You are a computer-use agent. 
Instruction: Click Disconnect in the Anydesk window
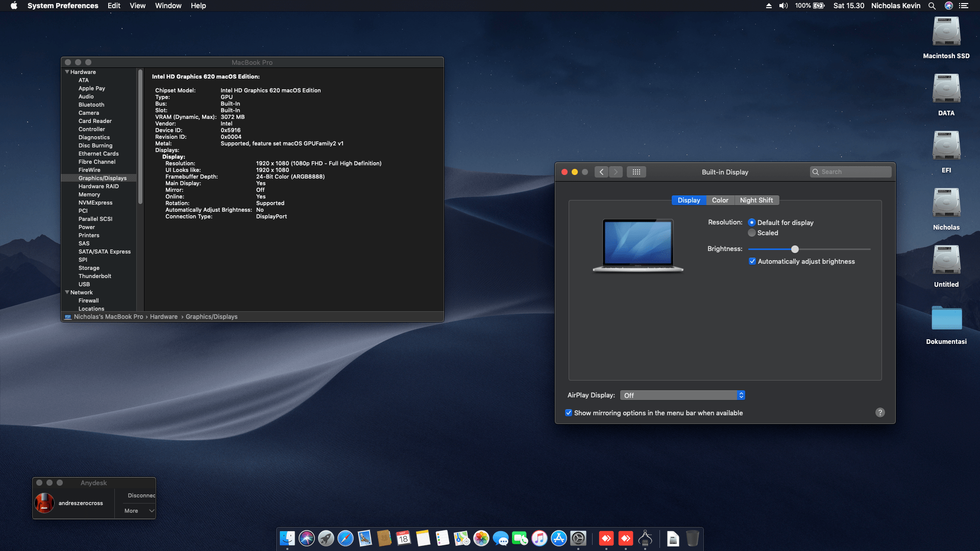point(141,495)
